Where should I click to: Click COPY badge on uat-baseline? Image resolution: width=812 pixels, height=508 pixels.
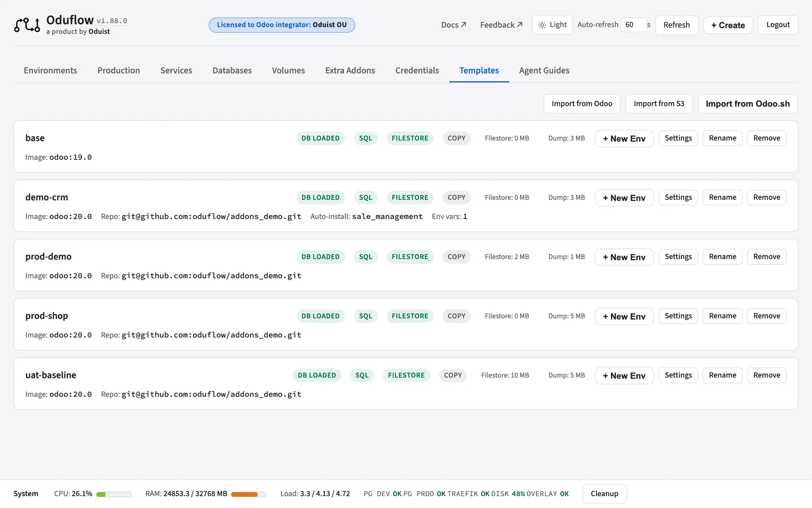453,375
